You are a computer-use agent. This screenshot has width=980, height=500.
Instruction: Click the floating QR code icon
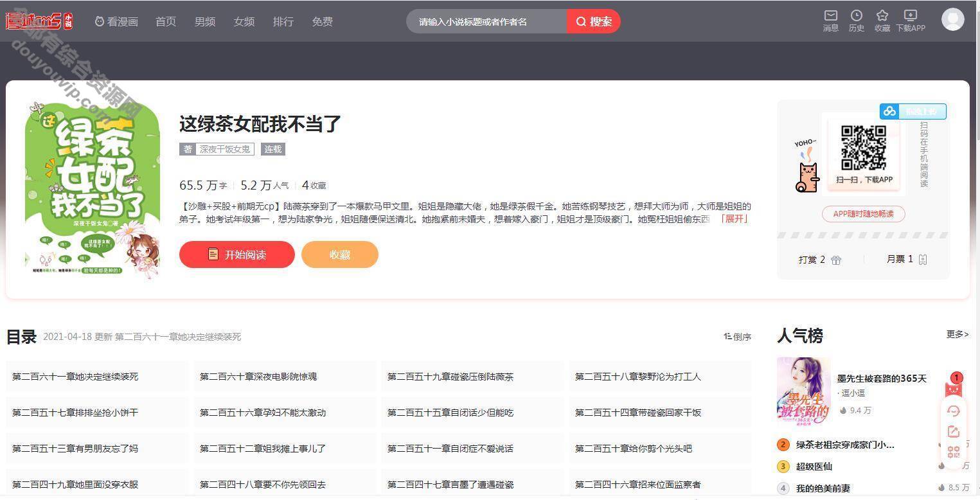[x=954, y=452]
